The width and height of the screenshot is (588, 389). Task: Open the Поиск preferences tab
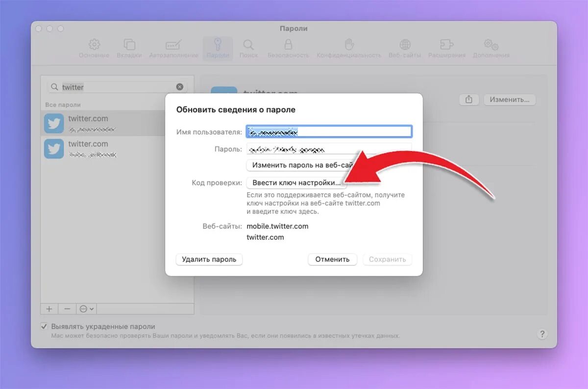pos(248,49)
